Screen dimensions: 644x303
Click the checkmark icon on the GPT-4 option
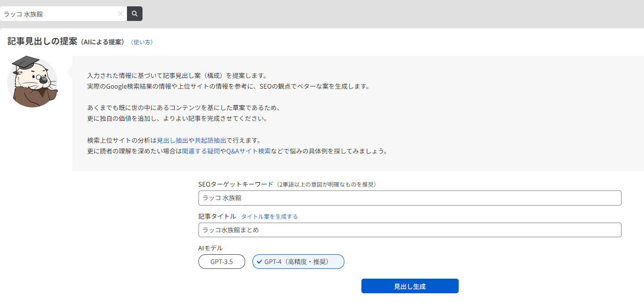click(x=260, y=262)
